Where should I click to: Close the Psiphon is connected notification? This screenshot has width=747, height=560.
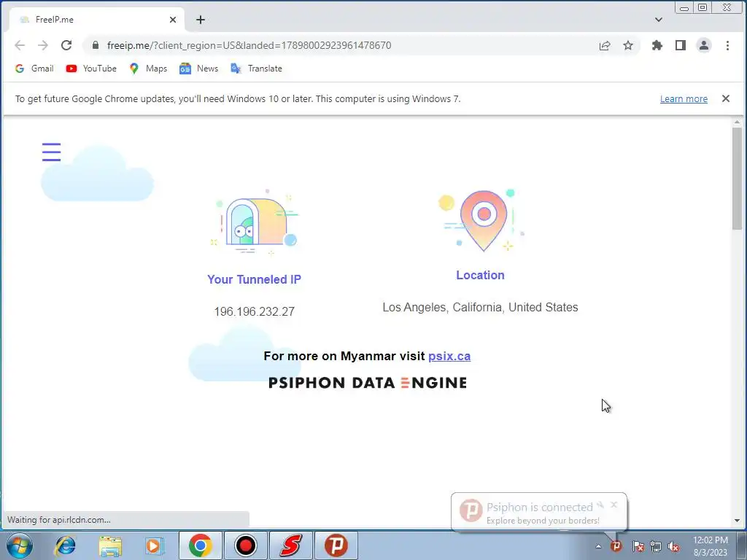[x=614, y=505]
